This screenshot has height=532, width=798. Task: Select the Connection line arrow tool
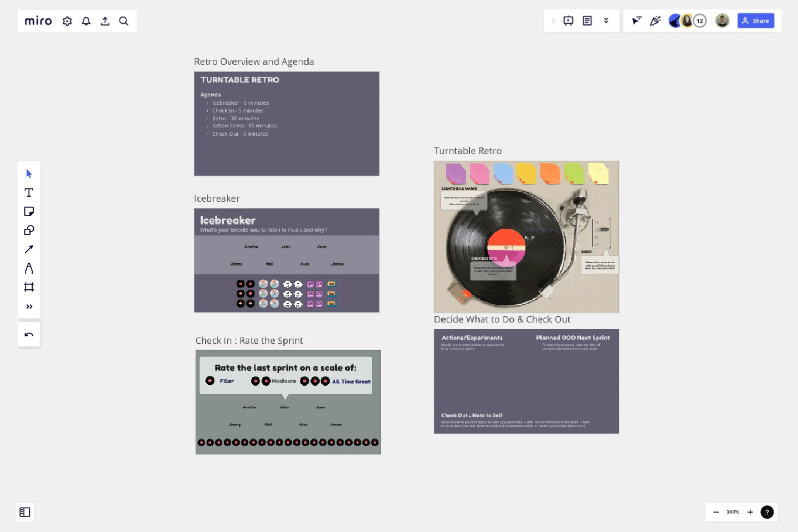click(29, 249)
